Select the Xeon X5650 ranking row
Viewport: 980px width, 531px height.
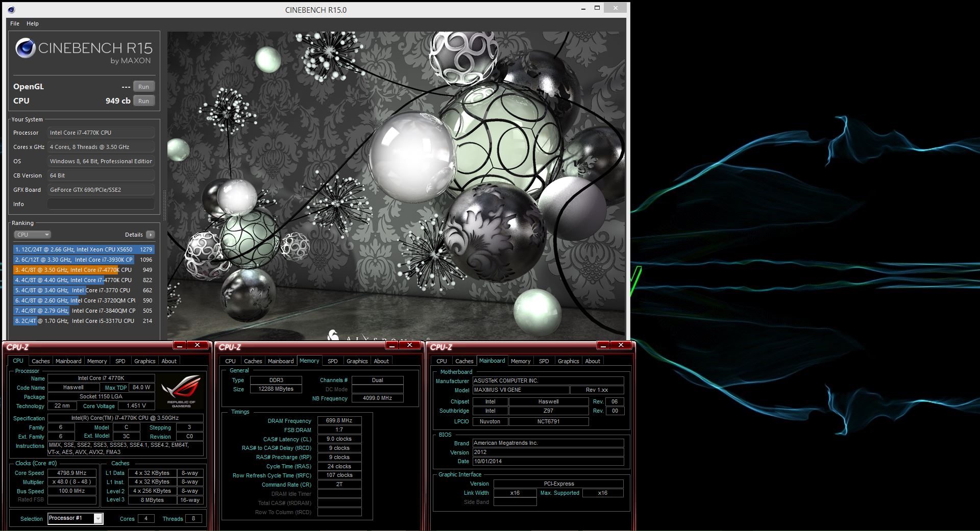click(84, 249)
